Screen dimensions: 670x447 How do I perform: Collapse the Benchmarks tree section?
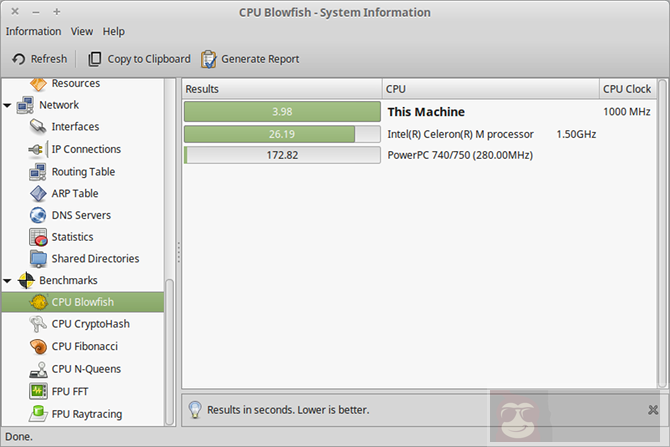click(8, 281)
